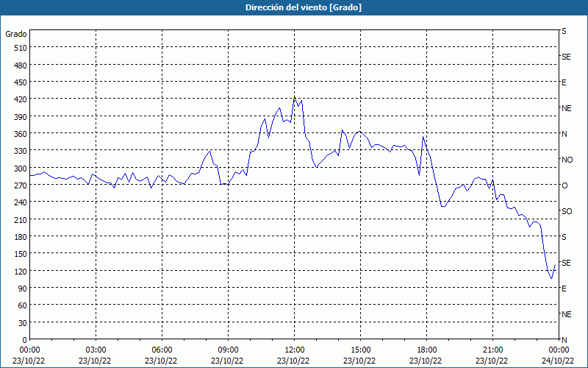Select the 150 y-axis value
This screenshot has height=368, width=588.
tap(21, 254)
